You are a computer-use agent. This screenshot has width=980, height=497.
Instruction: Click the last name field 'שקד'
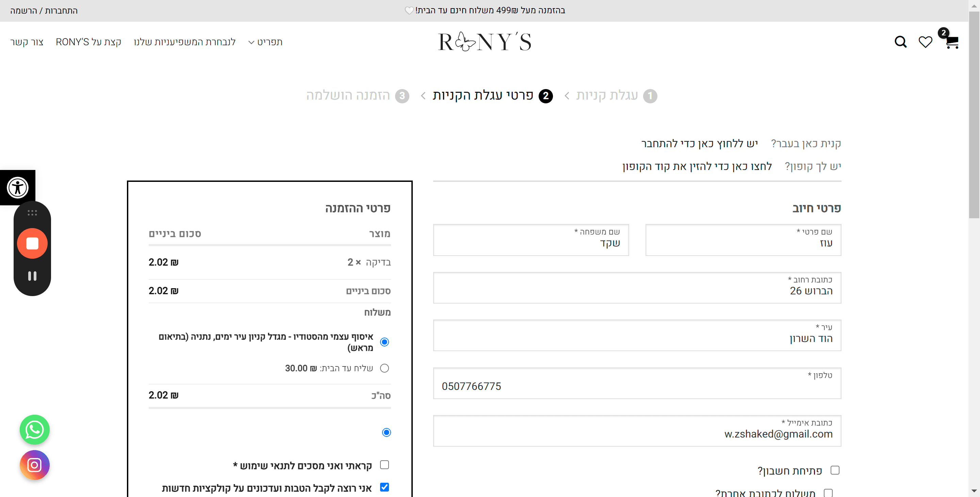pos(531,240)
